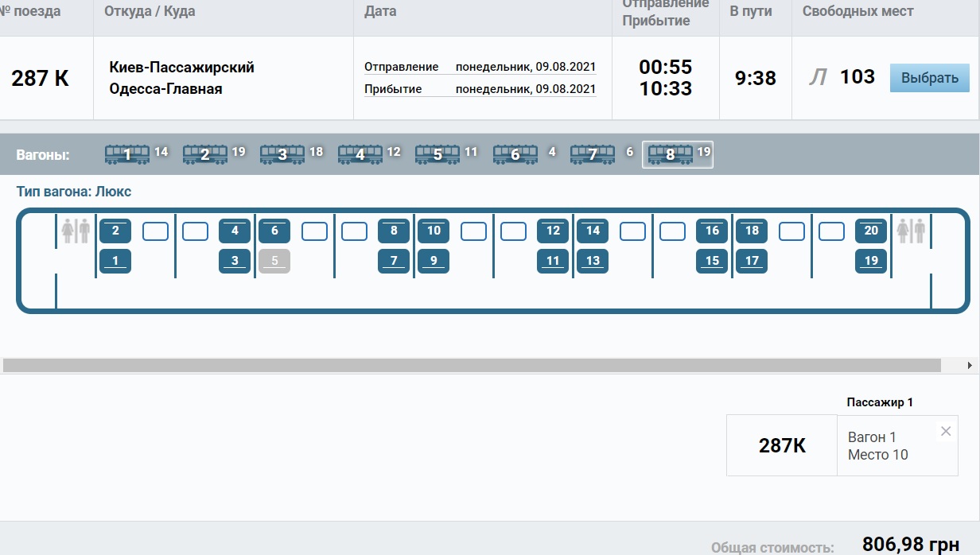Pick seat 7 on lower row

pos(394,261)
